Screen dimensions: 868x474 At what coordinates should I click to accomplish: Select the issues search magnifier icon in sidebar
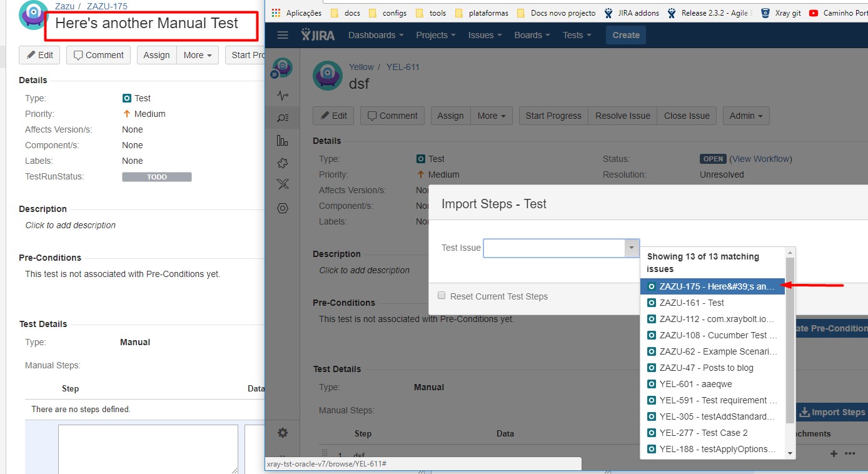click(282, 118)
